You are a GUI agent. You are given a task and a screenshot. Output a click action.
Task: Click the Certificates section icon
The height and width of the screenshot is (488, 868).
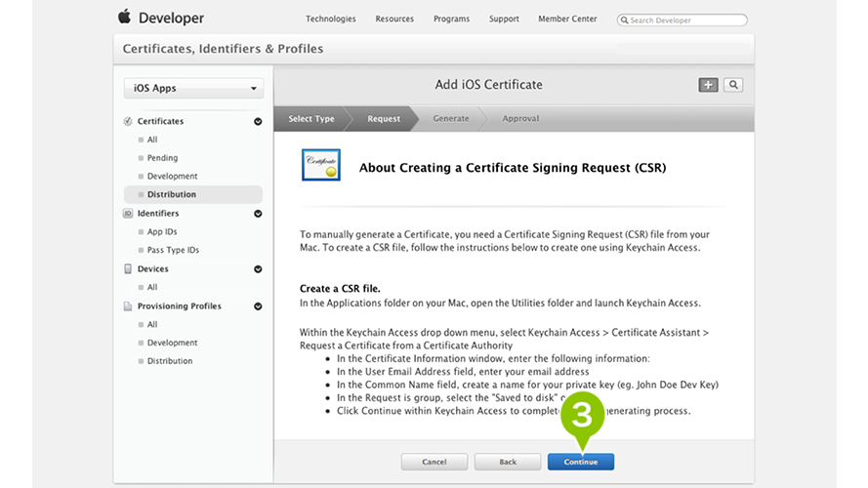[128, 121]
